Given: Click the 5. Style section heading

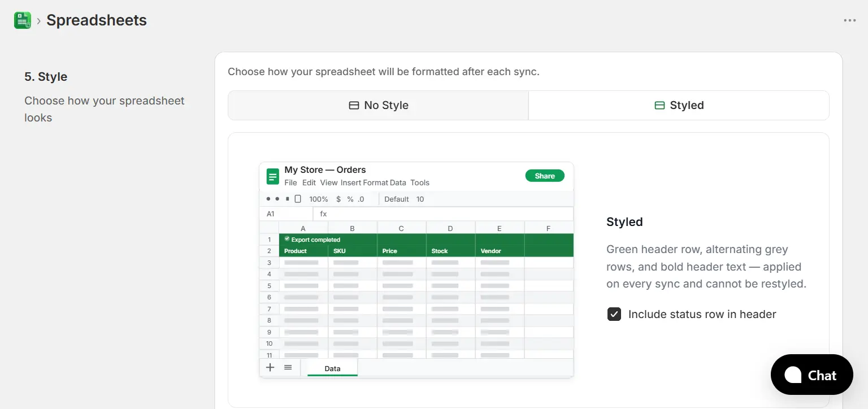Looking at the screenshot, I should [46, 77].
